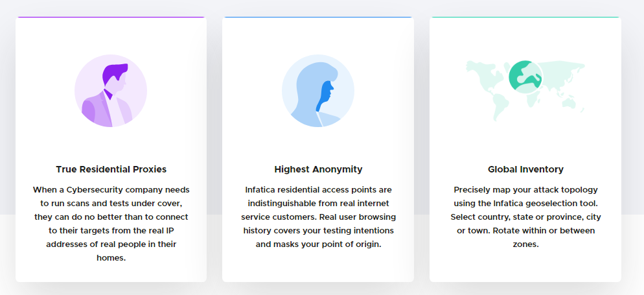The width and height of the screenshot is (644, 295).
Task: Select the Highest Anonymity heading
Action: pos(318,169)
